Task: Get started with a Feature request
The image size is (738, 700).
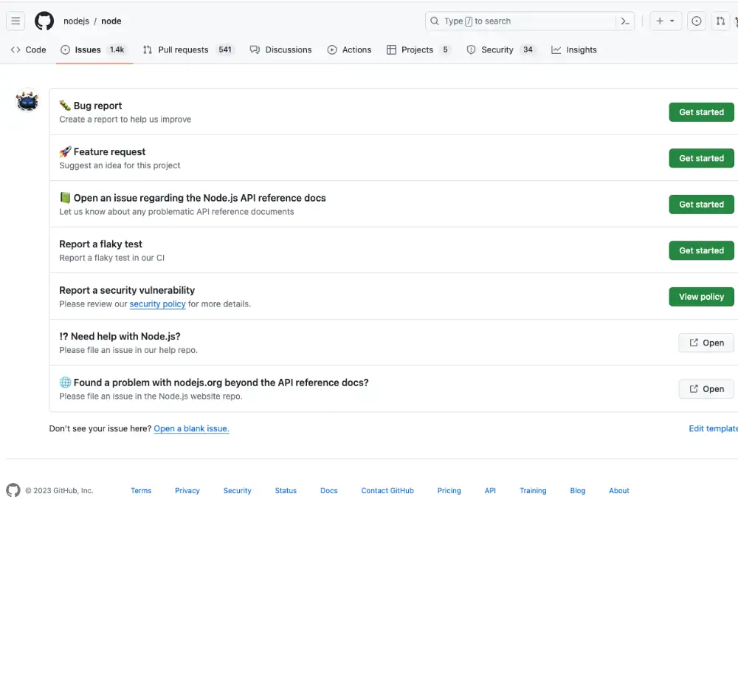Action: pos(701,158)
